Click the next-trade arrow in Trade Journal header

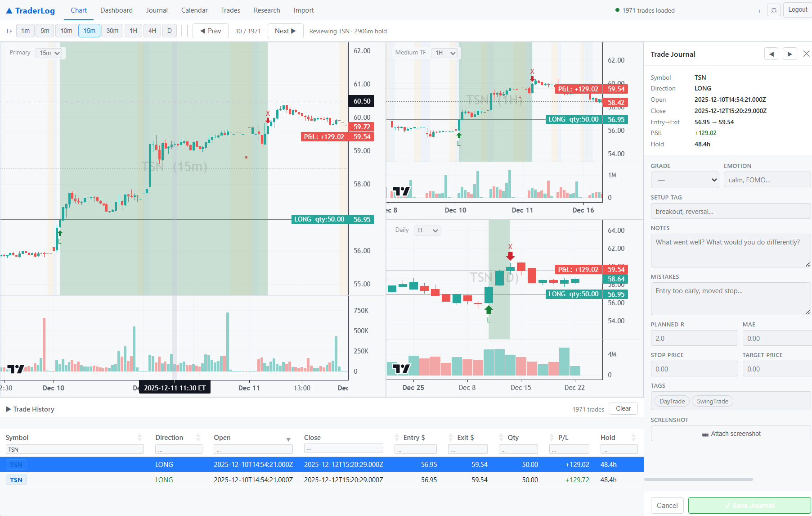[x=790, y=54]
